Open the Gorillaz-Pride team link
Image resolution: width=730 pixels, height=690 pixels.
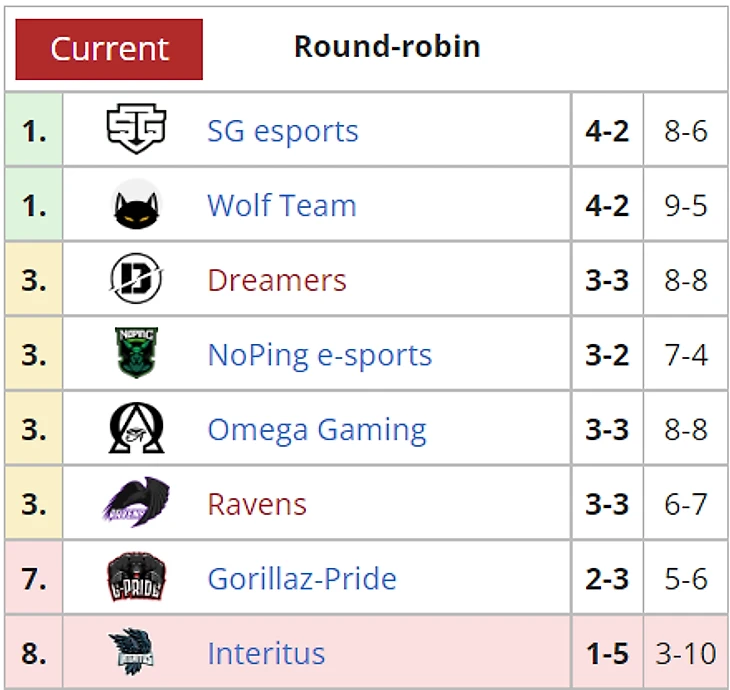tap(301, 579)
